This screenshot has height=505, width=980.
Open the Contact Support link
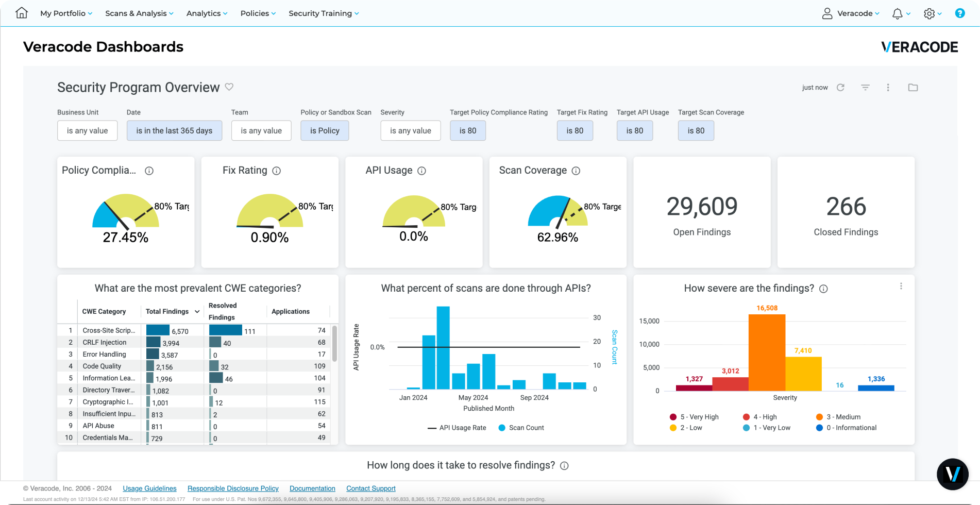(x=371, y=489)
